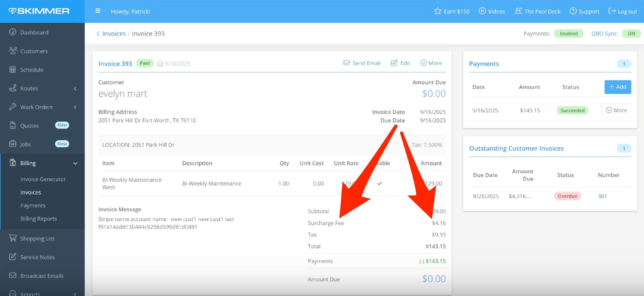Click the Send Email envelope icon
The width and height of the screenshot is (644, 296).
tap(346, 63)
